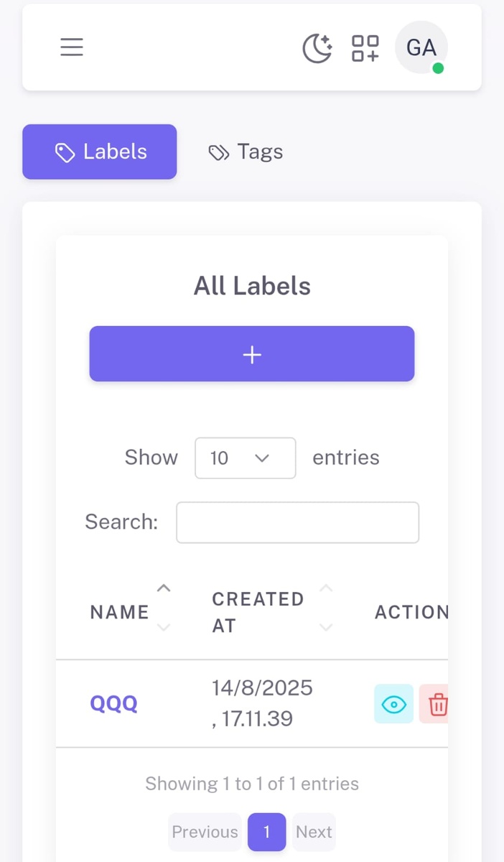Viewport: 504px width, 862px height.
Task: Expand the show entries chevron arrow
Action: (262, 458)
